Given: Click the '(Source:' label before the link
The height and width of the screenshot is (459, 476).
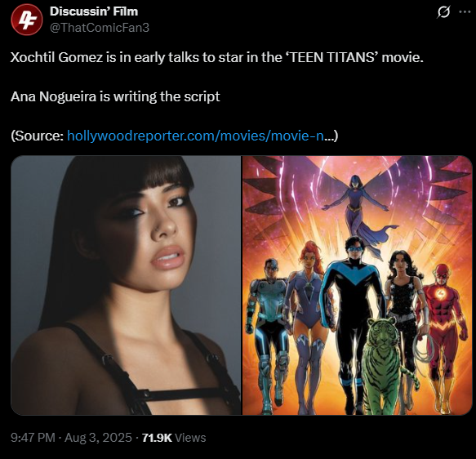Looking at the screenshot, I should click(38, 136).
